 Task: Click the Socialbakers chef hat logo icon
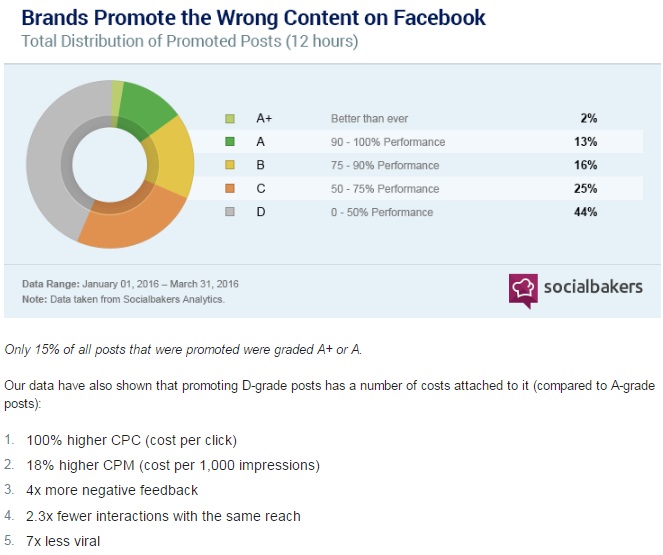(x=522, y=291)
